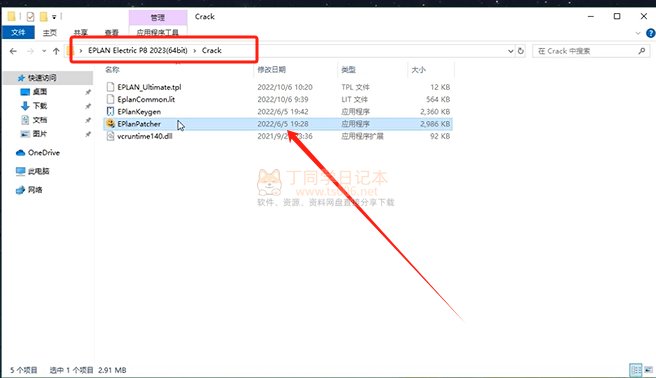Click the properties icon in title bar
This screenshot has width=656, height=378.
[x=30, y=17]
